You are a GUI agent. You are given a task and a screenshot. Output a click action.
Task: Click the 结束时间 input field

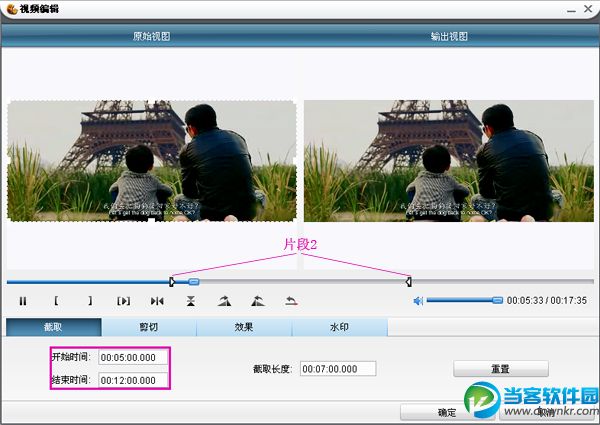[x=133, y=380]
